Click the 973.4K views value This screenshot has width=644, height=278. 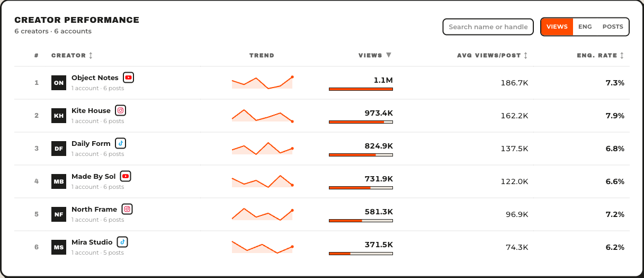point(379,113)
